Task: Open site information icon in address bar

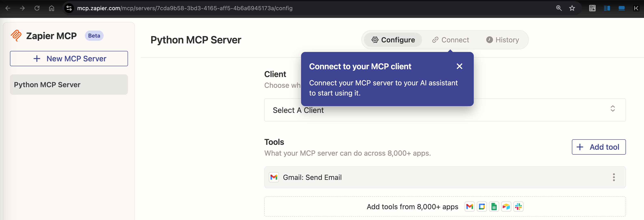Action: pyautogui.click(x=69, y=8)
